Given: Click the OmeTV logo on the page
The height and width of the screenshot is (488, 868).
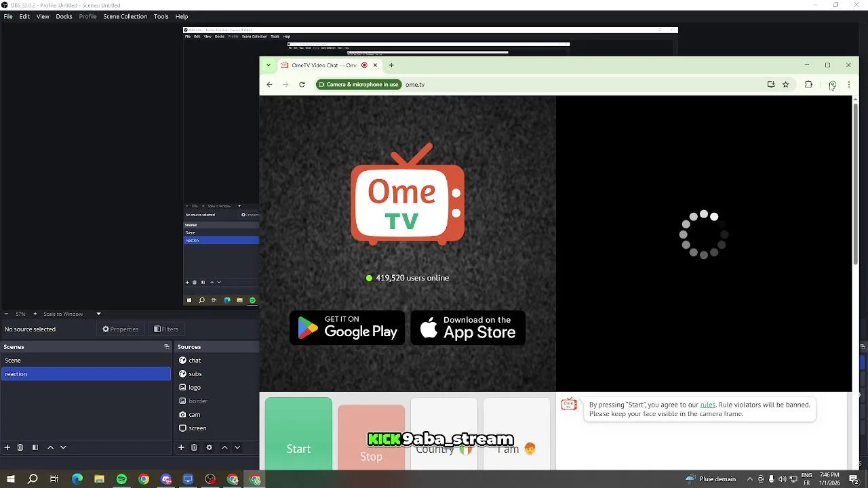Looking at the screenshot, I should (x=408, y=195).
